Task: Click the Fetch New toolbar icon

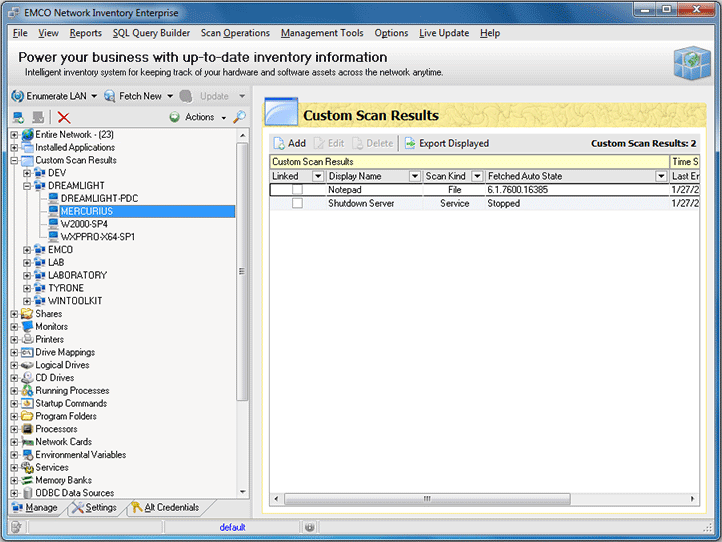Action: tap(111, 96)
